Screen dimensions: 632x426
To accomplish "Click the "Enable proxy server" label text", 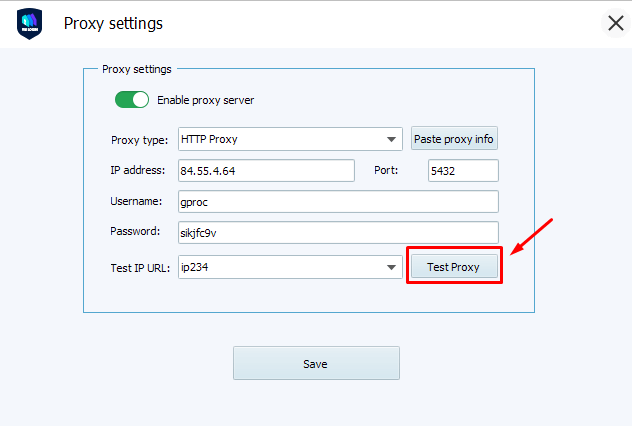I will pos(205,100).
